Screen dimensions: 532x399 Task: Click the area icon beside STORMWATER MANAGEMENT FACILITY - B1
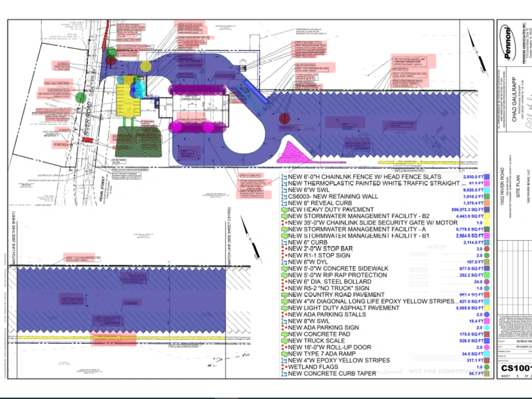[x=284, y=236]
